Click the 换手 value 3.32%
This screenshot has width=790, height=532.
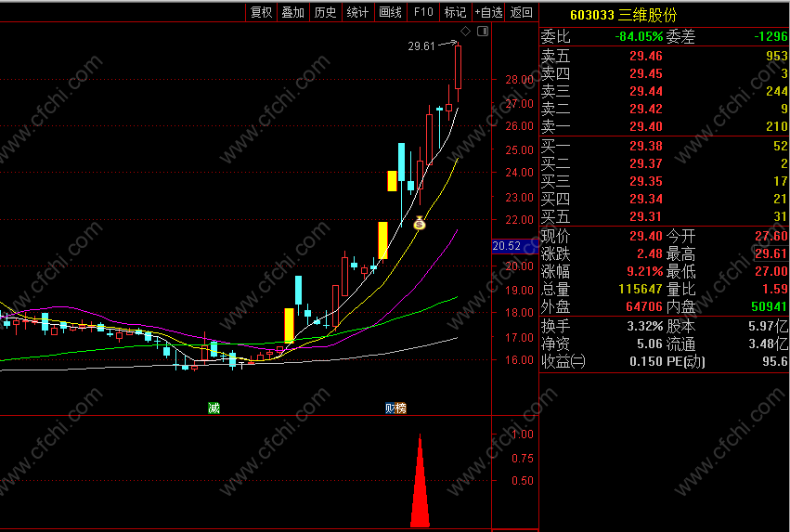pyautogui.click(x=645, y=327)
